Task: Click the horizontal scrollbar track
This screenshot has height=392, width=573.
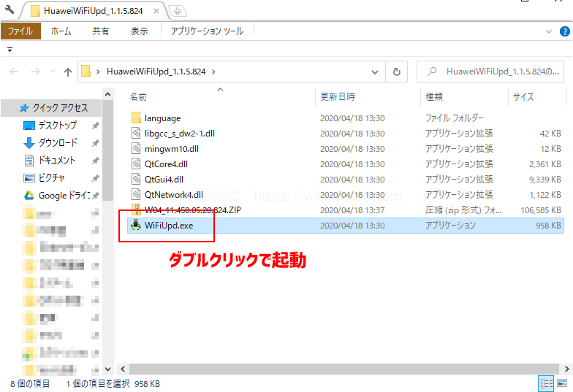Action: [x=344, y=369]
